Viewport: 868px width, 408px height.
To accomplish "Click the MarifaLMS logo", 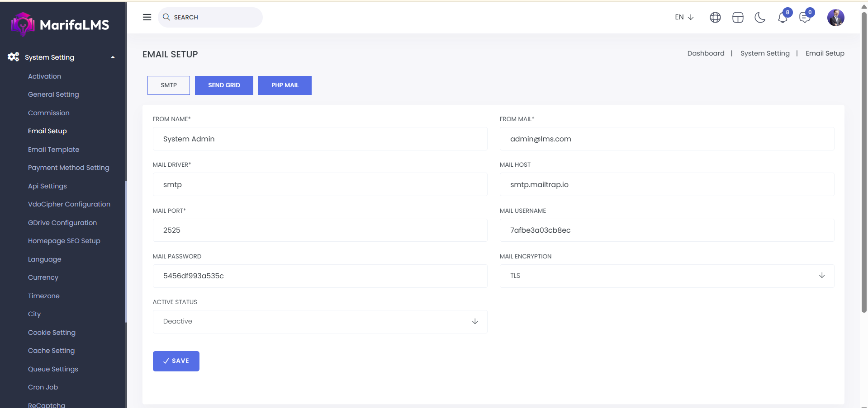I will coord(61,24).
